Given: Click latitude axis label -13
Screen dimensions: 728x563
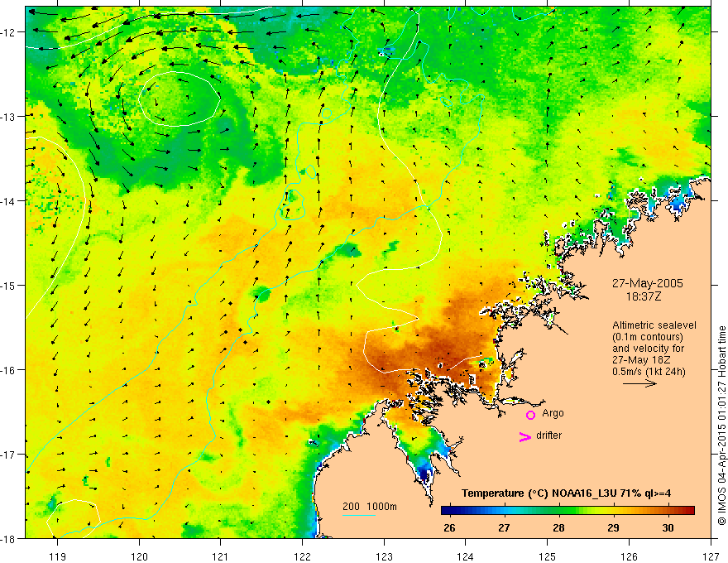Looking at the screenshot, I should [8, 117].
